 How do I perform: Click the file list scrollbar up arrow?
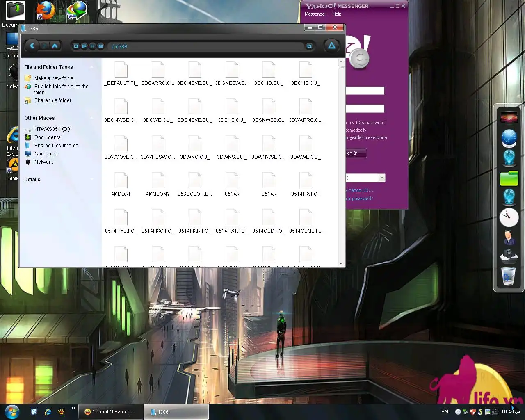(341, 62)
